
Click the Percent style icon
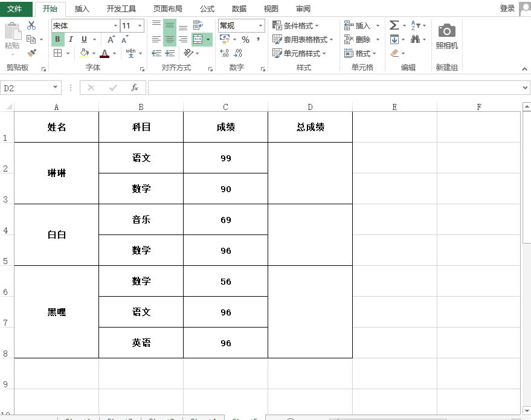pos(245,39)
